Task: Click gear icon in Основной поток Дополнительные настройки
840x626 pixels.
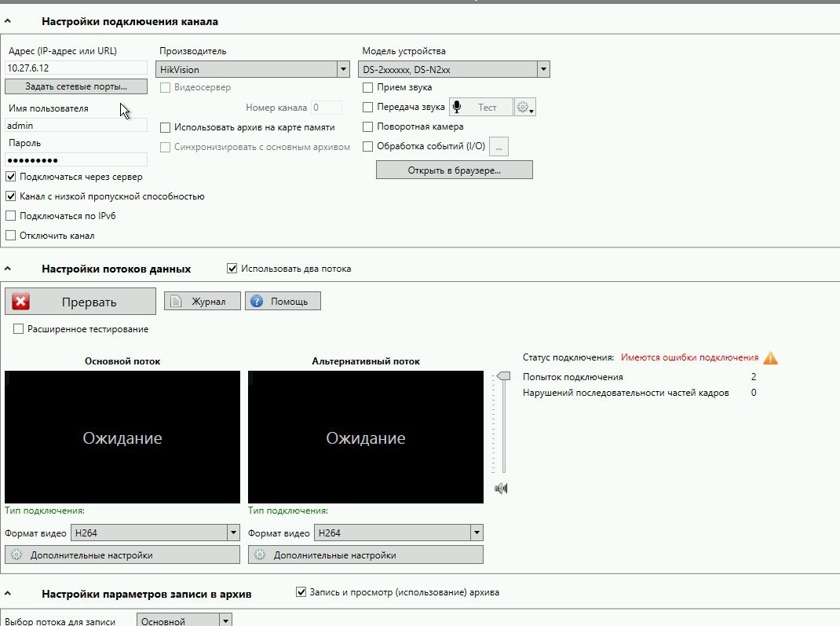Action: pyautogui.click(x=16, y=555)
